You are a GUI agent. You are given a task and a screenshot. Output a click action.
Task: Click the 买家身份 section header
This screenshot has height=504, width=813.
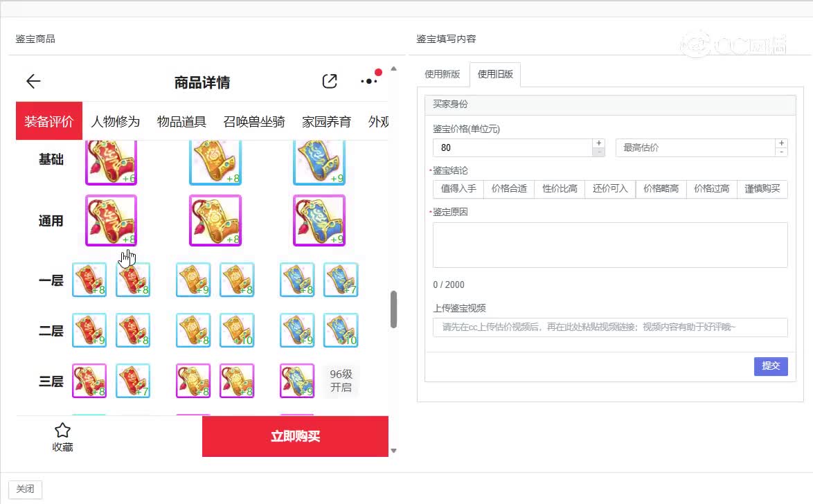610,105
